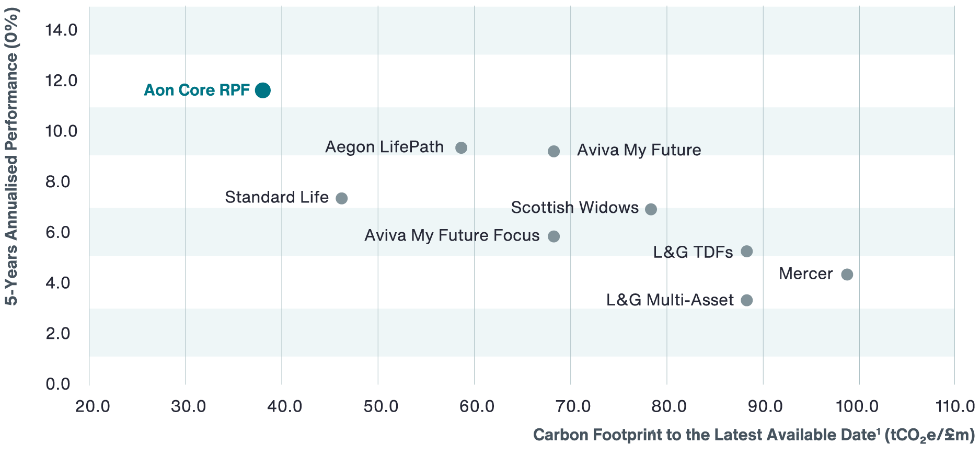Select the Aviva My Future Focus dot
The image size is (980, 455).
(554, 236)
